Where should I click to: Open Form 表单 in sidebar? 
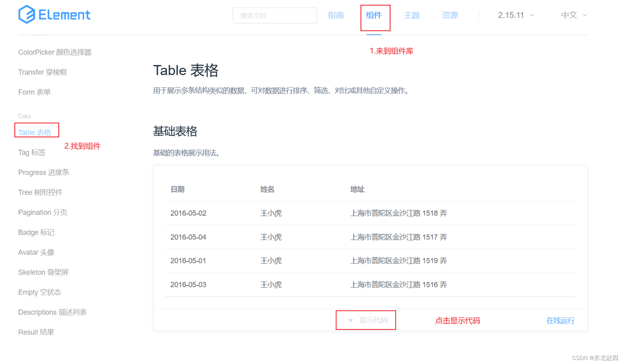pyautogui.click(x=34, y=92)
